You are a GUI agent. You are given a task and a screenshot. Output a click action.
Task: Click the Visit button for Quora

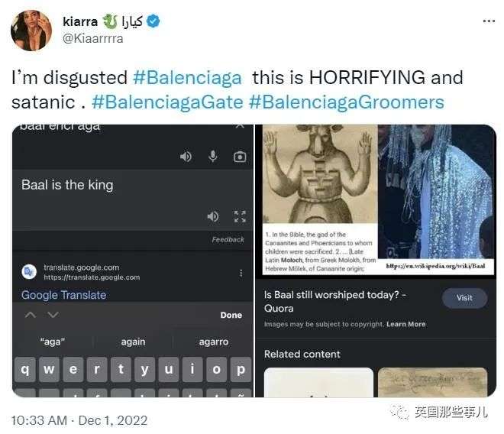(464, 298)
